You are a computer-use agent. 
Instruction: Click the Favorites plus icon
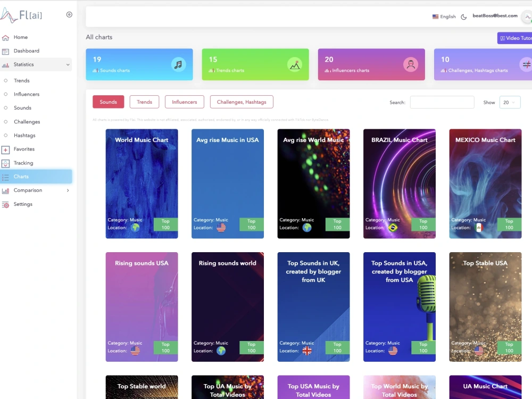tap(5, 149)
